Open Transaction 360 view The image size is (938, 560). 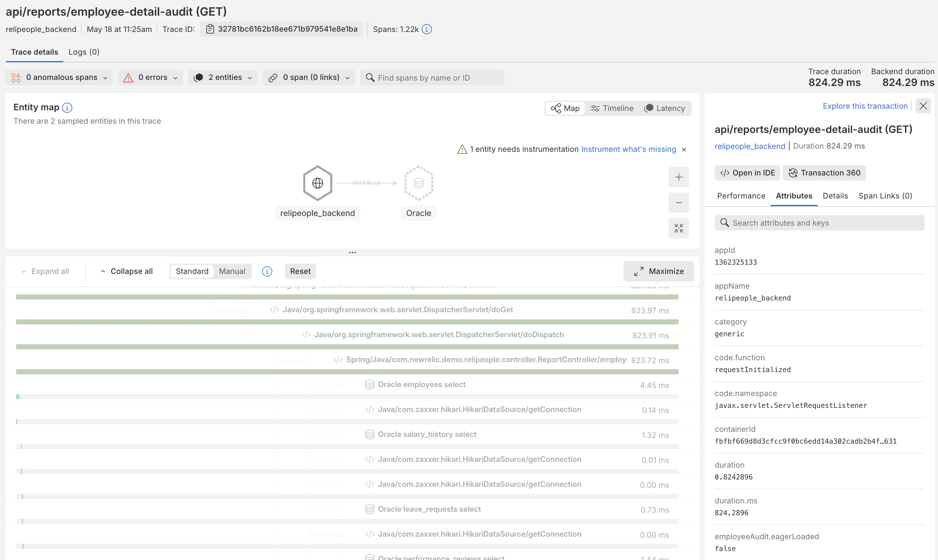click(x=824, y=173)
